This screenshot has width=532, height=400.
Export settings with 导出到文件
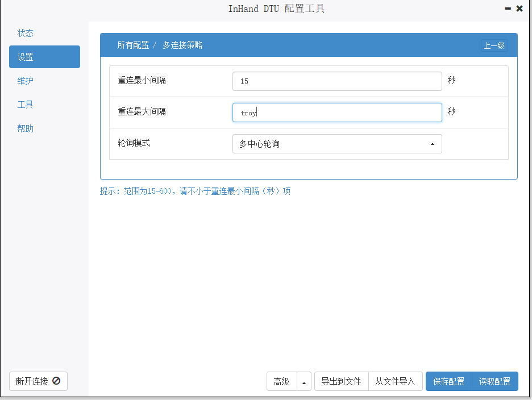[x=341, y=381]
